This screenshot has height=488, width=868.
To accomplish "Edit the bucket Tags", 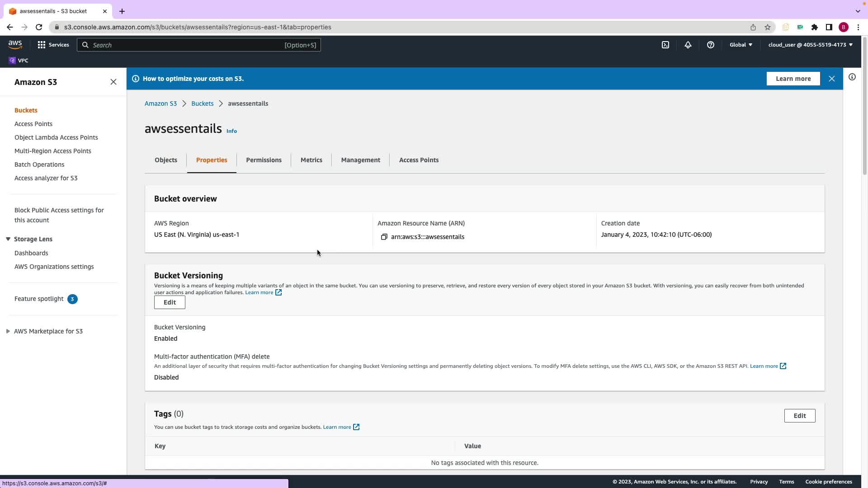I will [x=799, y=416].
